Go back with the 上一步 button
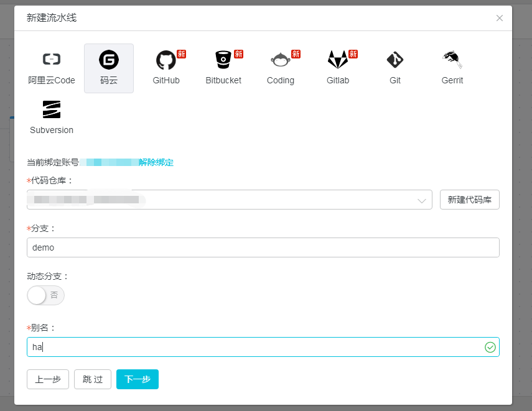The height and width of the screenshot is (411, 532). coord(48,379)
